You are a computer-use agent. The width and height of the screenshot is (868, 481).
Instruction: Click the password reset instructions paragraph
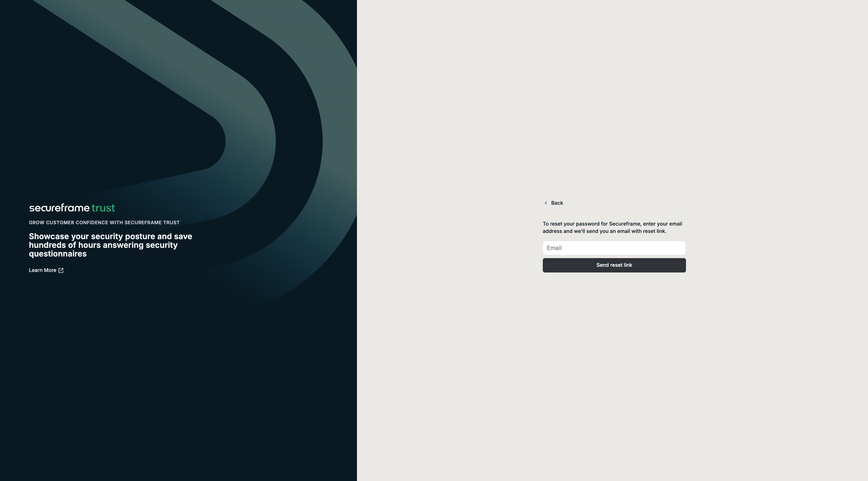(x=612, y=227)
